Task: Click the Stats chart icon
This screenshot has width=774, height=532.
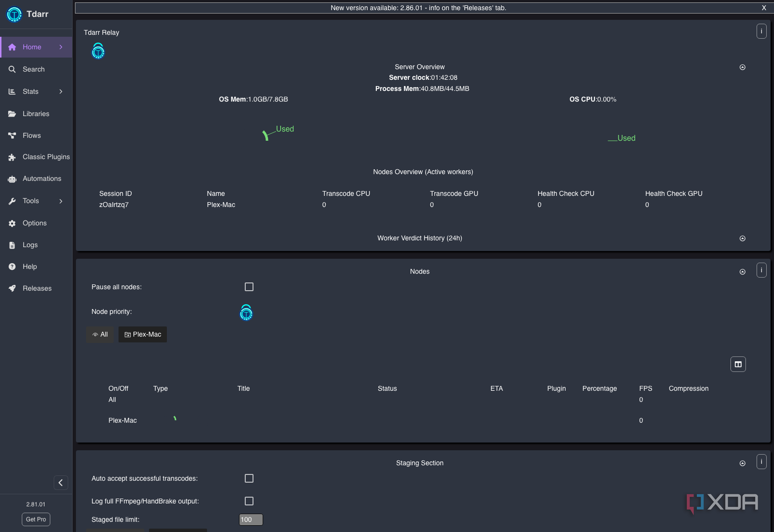Action: 12,91
